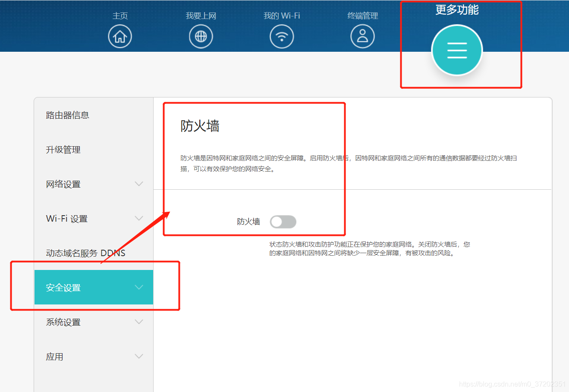
Task: Select the 网络设置 sidebar item
Action: pos(94,184)
